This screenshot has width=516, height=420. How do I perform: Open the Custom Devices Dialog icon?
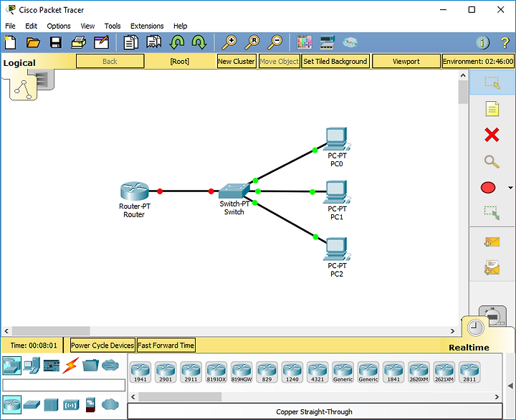(x=327, y=42)
